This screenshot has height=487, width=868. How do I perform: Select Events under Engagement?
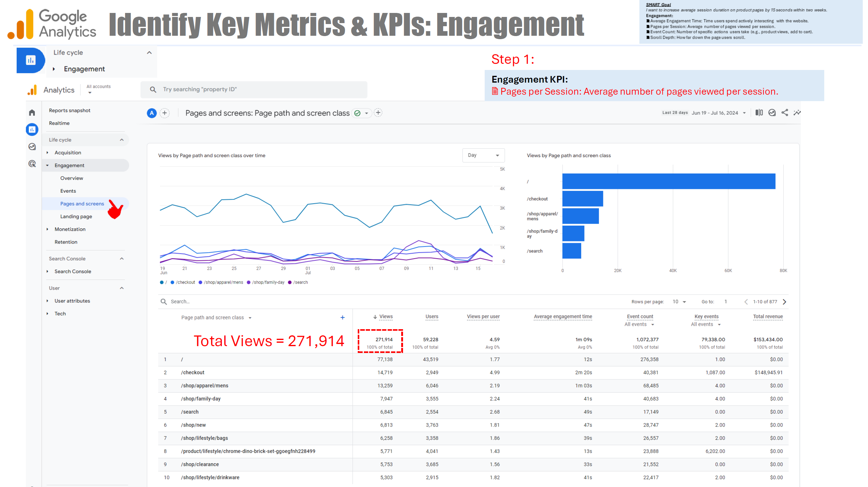(68, 191)
